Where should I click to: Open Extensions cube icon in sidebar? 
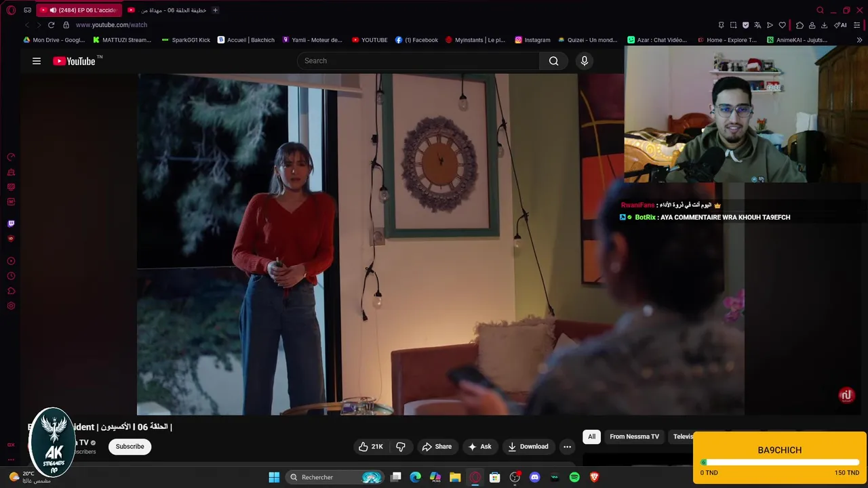(x=11, y=291)
